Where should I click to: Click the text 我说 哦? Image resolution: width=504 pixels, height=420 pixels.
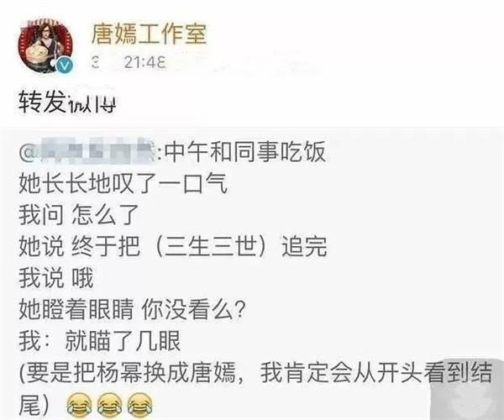coord(56,278)
